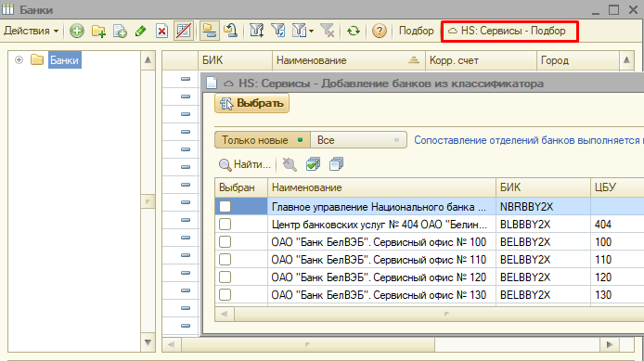Screen dimensions: 644x361
Task: Open the filter history dropdown arrow
Action: point(312,32)
